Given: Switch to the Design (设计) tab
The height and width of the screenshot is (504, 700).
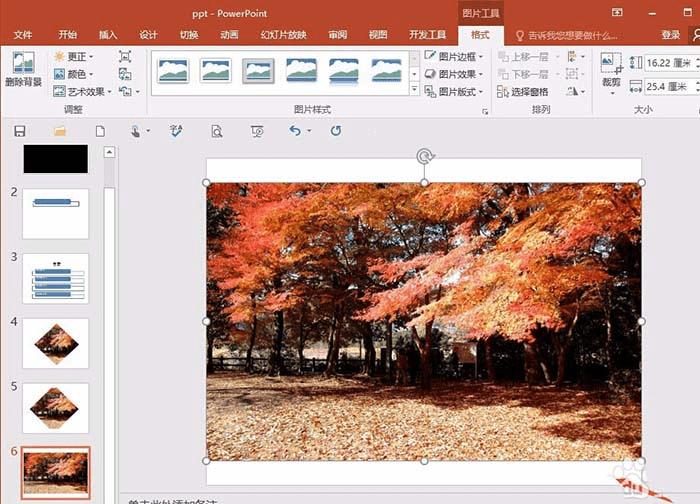Looking at the screenshot, I should pos(148,35).
